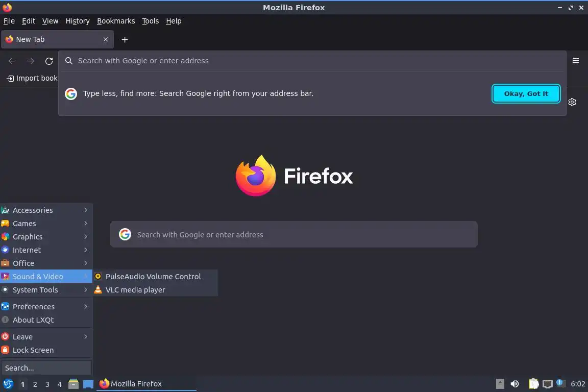Click the VLC media player cone icon
The image size is (588, 392).
pos(98,289)
